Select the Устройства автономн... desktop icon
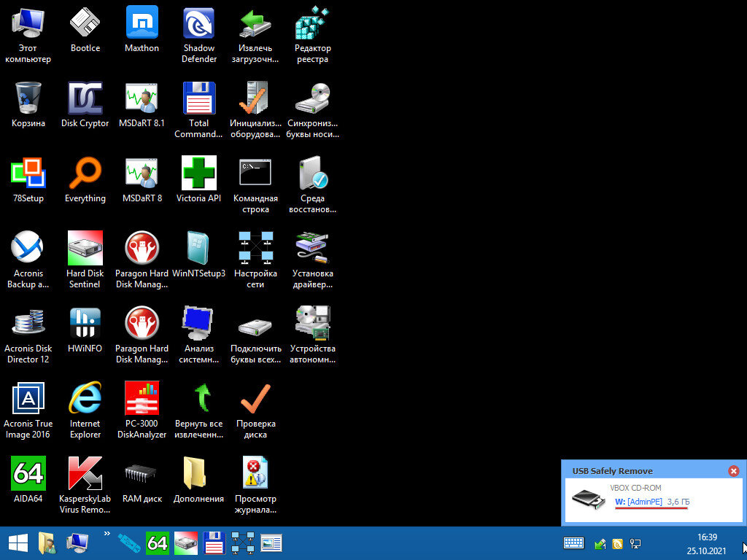The image size is (747, 560). point(312,335)
